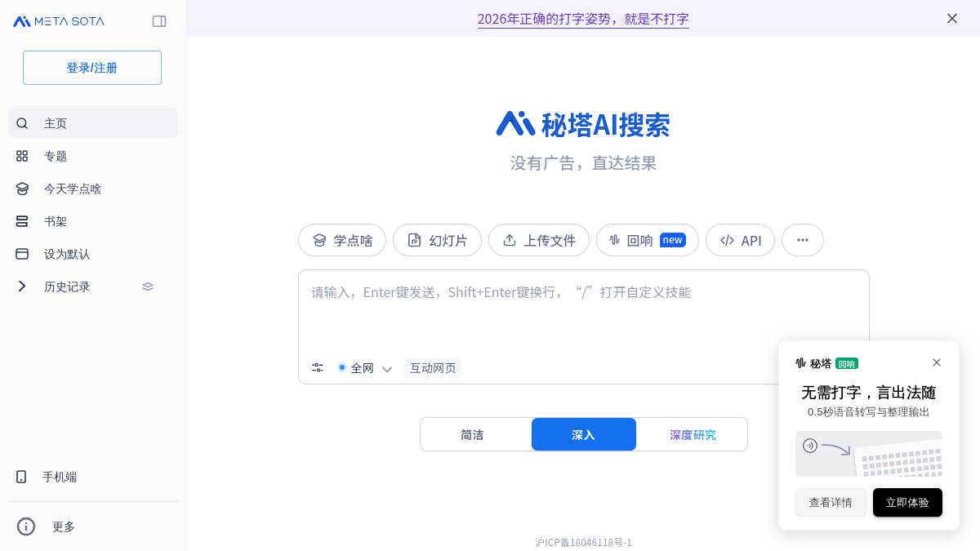Click the voice keyboard promo illustration
980x551 pixels.
[x=869, y=454]
